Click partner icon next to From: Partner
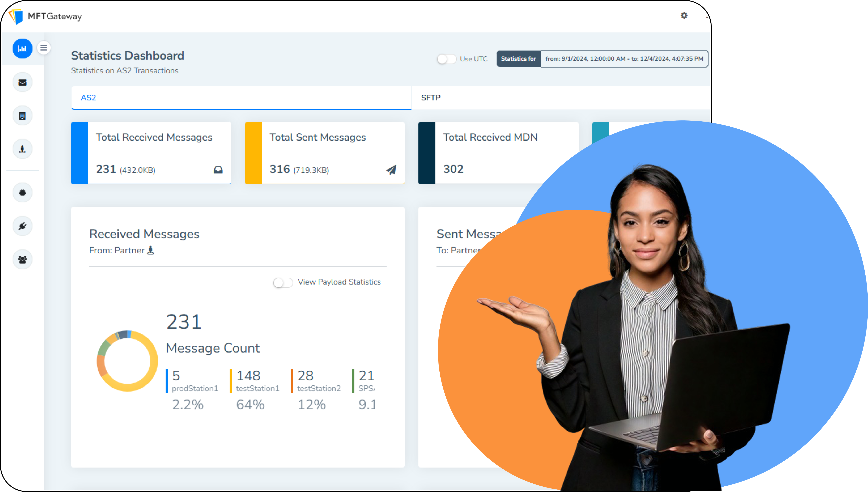 pyautogui.click(x=151, y=250)
